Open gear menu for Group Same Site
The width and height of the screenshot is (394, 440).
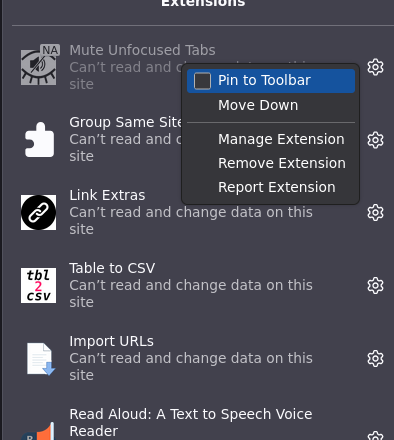point(375,140)
